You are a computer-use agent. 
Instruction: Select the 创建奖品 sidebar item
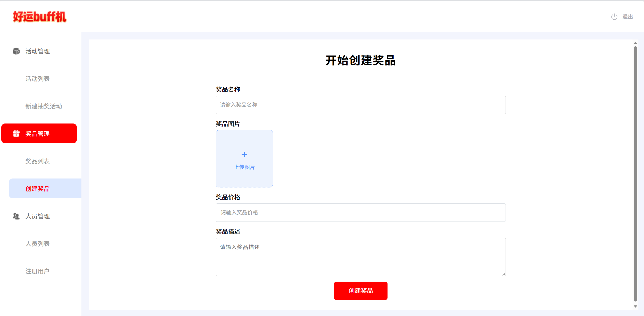(37, 189)
